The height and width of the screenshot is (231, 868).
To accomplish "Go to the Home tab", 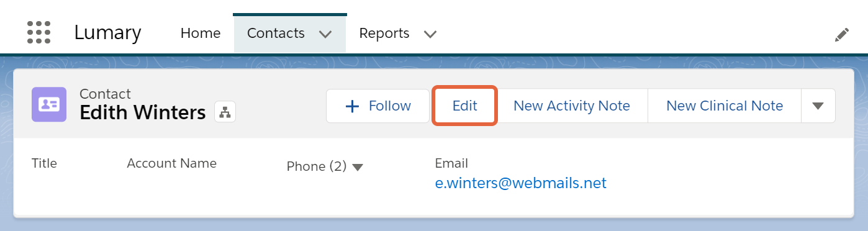I will click(x=201, y=33).
